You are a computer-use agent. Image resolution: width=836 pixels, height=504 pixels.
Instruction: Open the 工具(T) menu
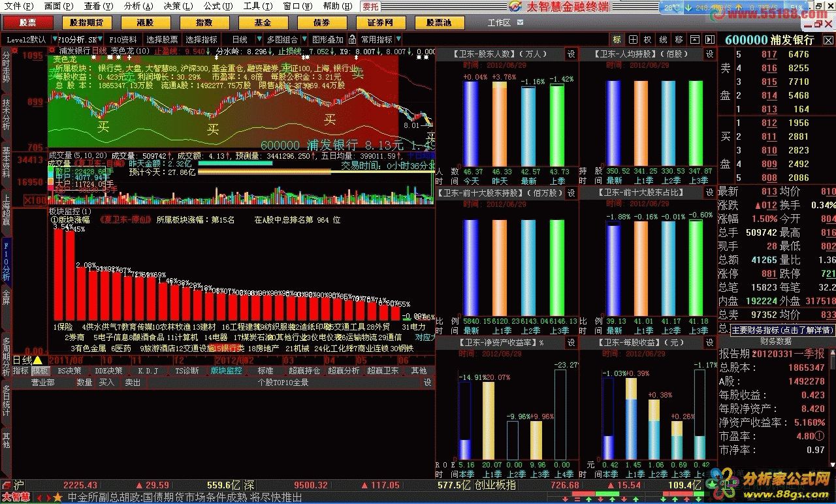258,7
